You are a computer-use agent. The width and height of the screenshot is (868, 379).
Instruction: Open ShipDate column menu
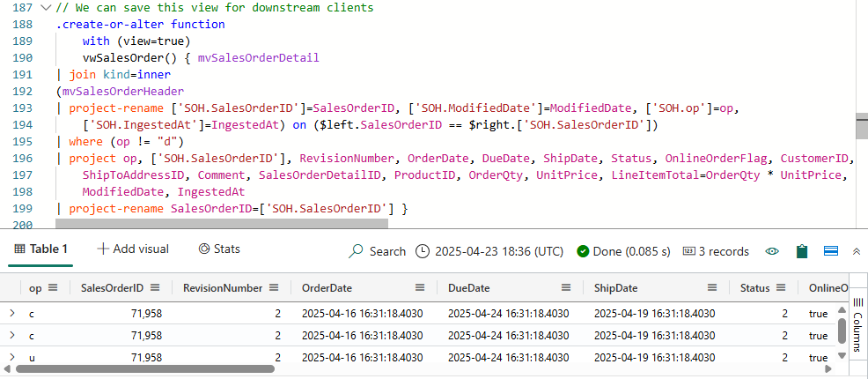tap(712, 287)
